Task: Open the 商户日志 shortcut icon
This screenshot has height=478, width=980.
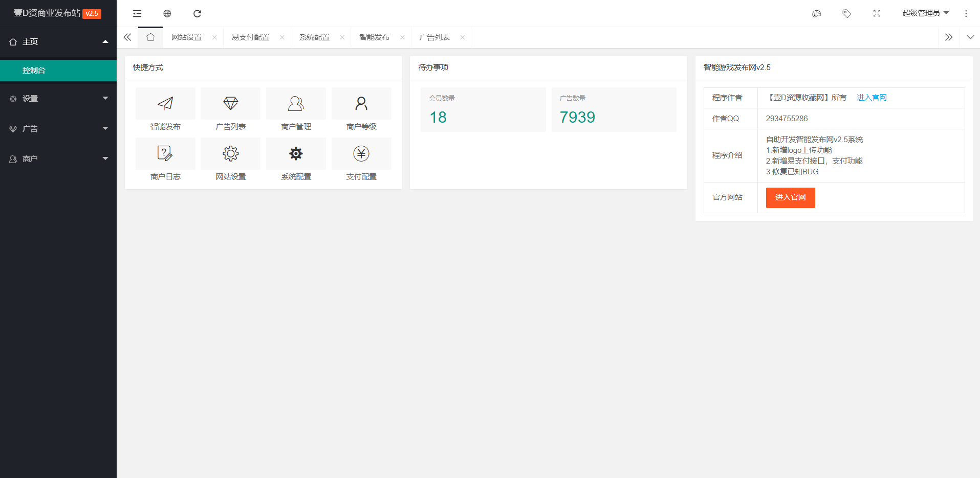Action: click(165, 153)
